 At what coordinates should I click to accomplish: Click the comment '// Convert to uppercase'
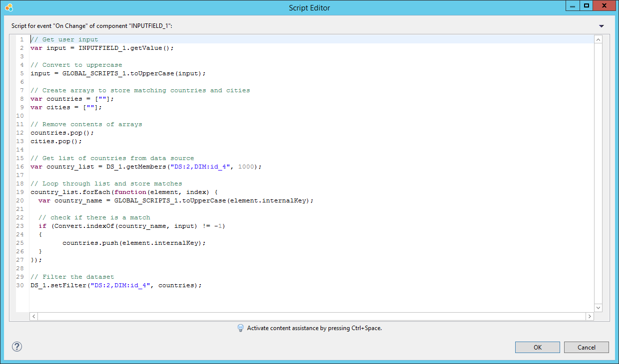76,65
